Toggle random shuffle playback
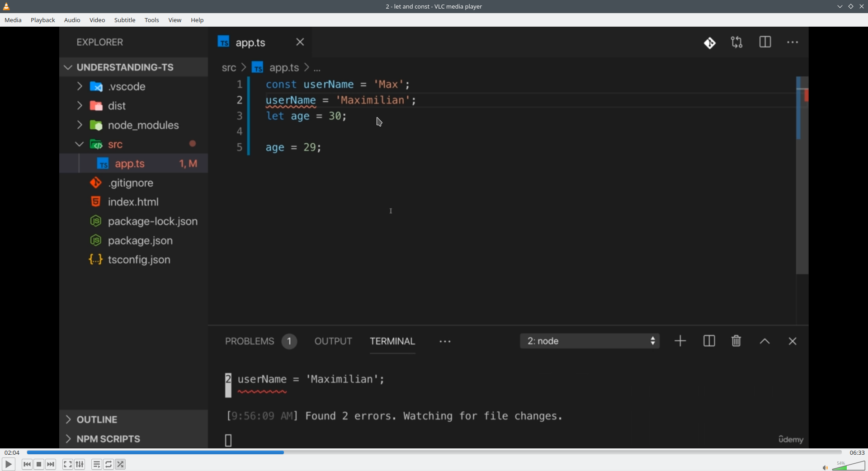 pos(121,464)
